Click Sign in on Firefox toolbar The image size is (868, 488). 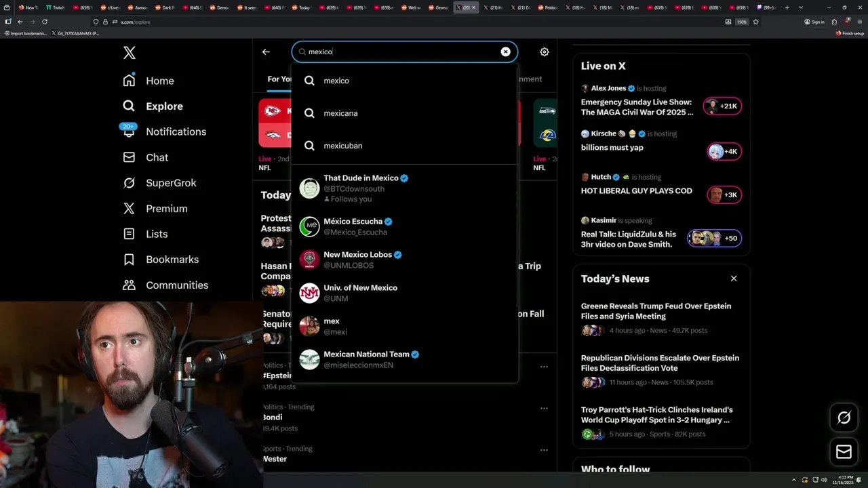[814, 22]
